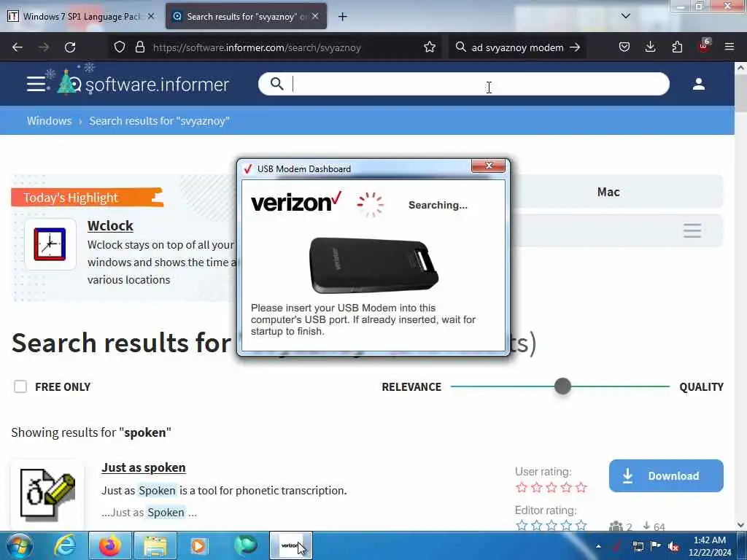Open the user account profile icon

click(699, 84)
